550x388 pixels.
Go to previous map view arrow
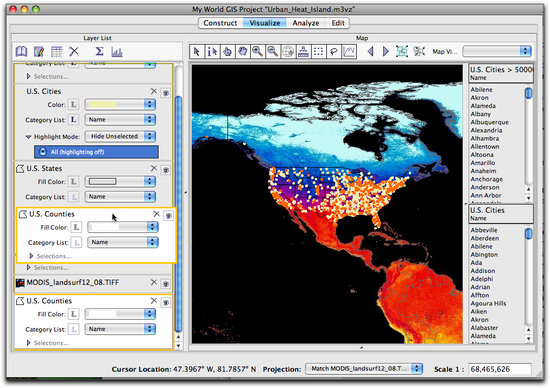click(x=370, y=52)
